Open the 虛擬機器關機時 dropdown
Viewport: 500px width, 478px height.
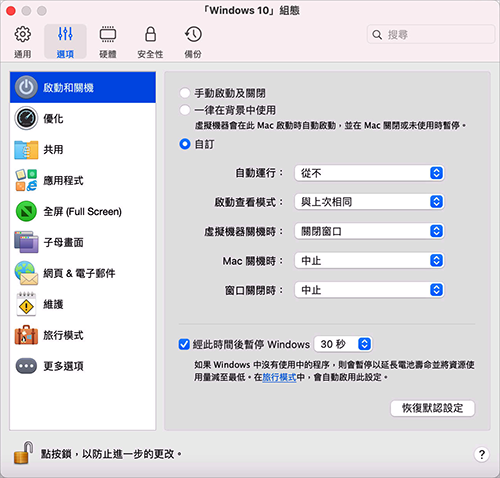click(369, 231)
